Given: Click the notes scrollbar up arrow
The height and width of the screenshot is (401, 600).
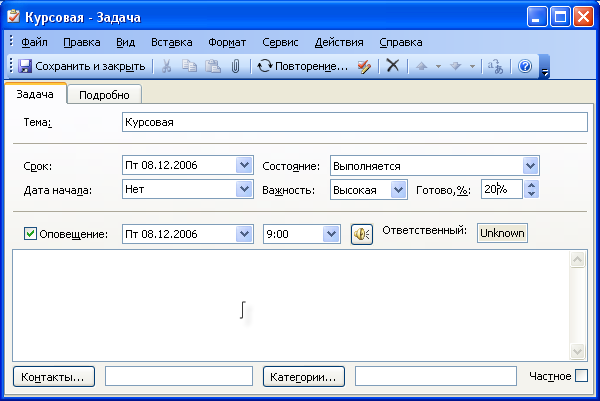Looking at the screenshot, I should pos(577,259).
